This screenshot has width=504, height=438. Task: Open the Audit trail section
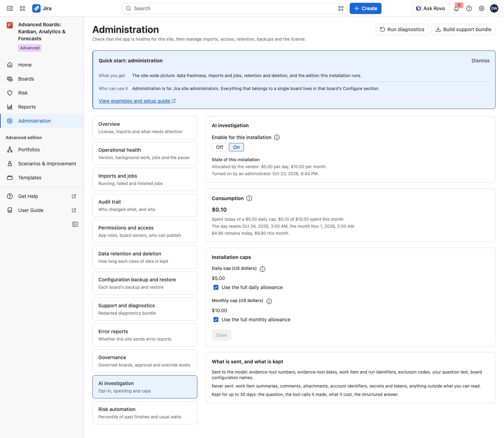coord(145,205)
